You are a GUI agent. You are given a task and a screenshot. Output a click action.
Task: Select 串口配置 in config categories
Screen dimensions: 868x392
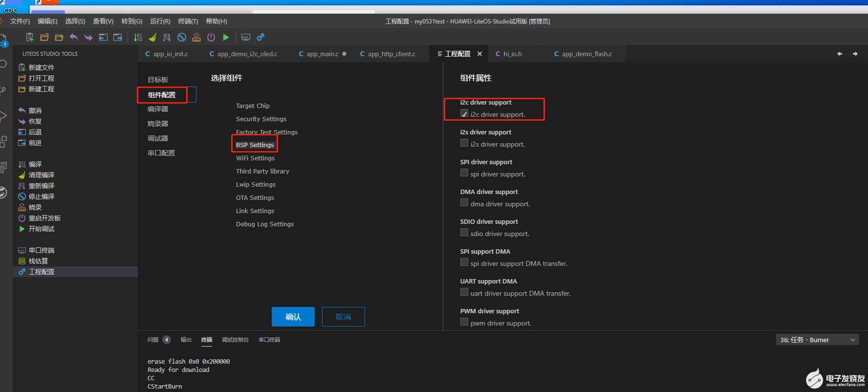[x=161, y=153]
